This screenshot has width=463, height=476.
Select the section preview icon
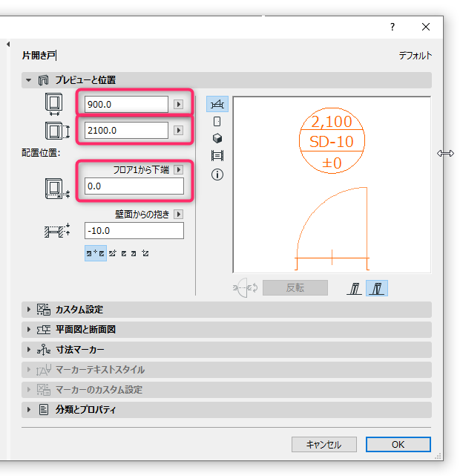[217, 156]
